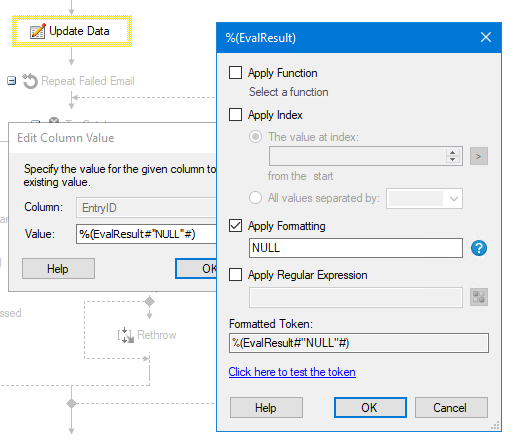Screen dimensions: 513x441
Task: Select the Update Data activity icon
Action: tap(37, 31)
